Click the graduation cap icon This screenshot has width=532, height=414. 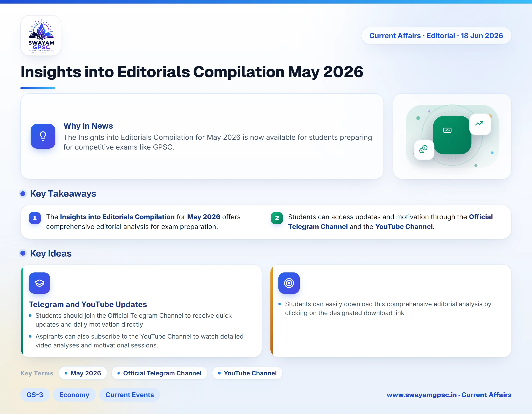pyautogui.click(x=39, y=283)
